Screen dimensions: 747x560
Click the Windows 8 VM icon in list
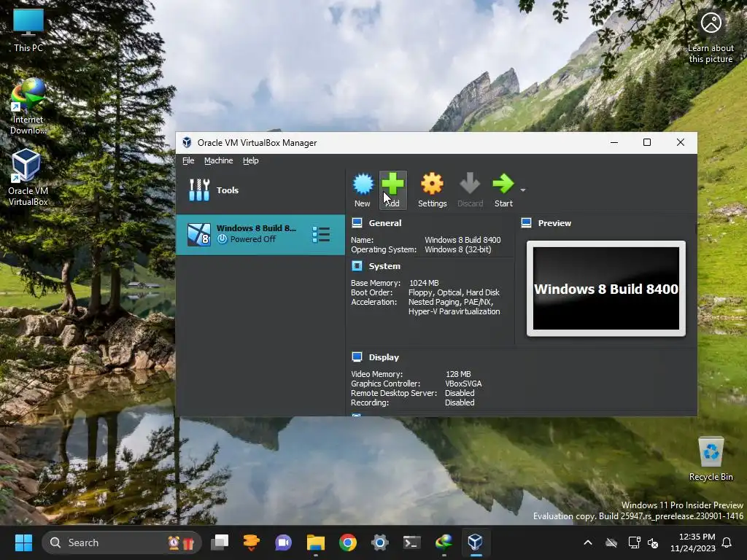(198, 235)
